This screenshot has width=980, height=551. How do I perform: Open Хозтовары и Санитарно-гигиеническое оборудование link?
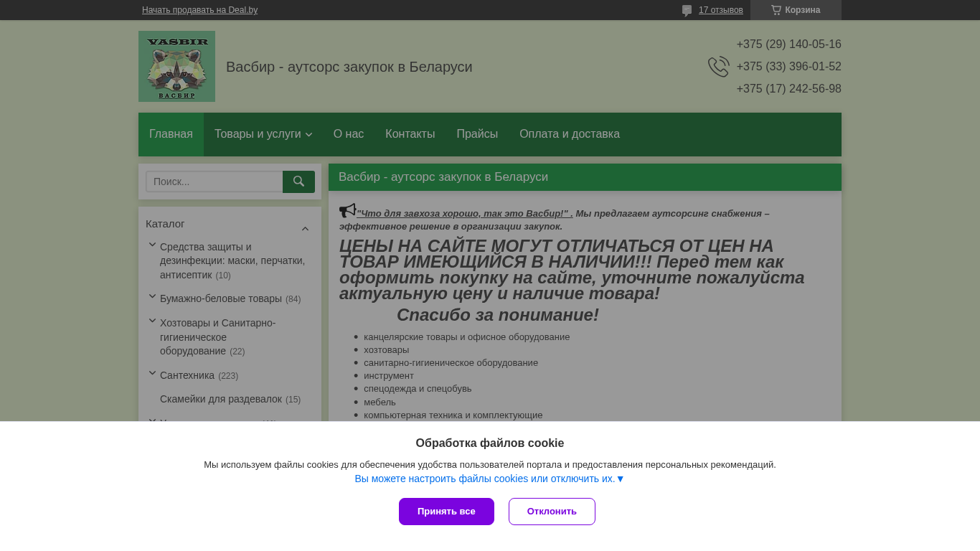[x=218, y=337]
